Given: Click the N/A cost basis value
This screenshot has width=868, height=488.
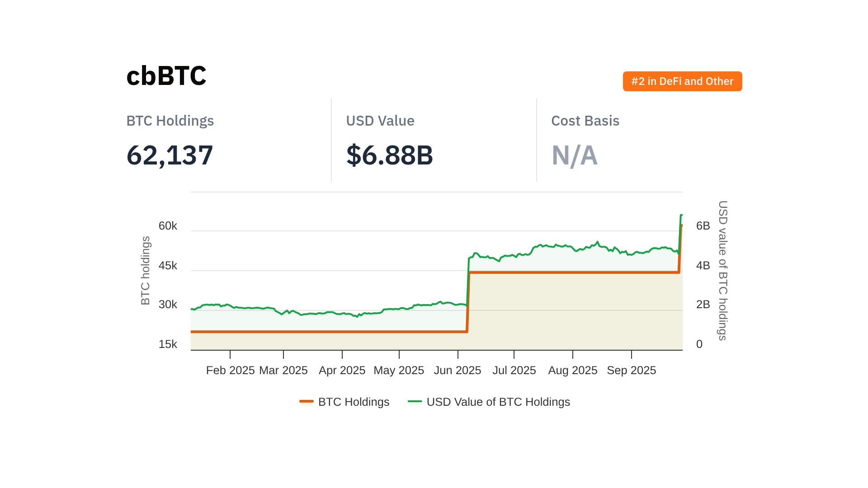Looking at the screenshot, I should [574, 155].
